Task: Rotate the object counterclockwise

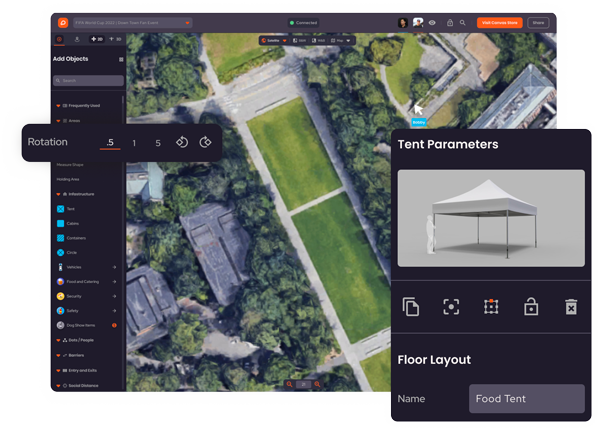Action: point(182,142)
